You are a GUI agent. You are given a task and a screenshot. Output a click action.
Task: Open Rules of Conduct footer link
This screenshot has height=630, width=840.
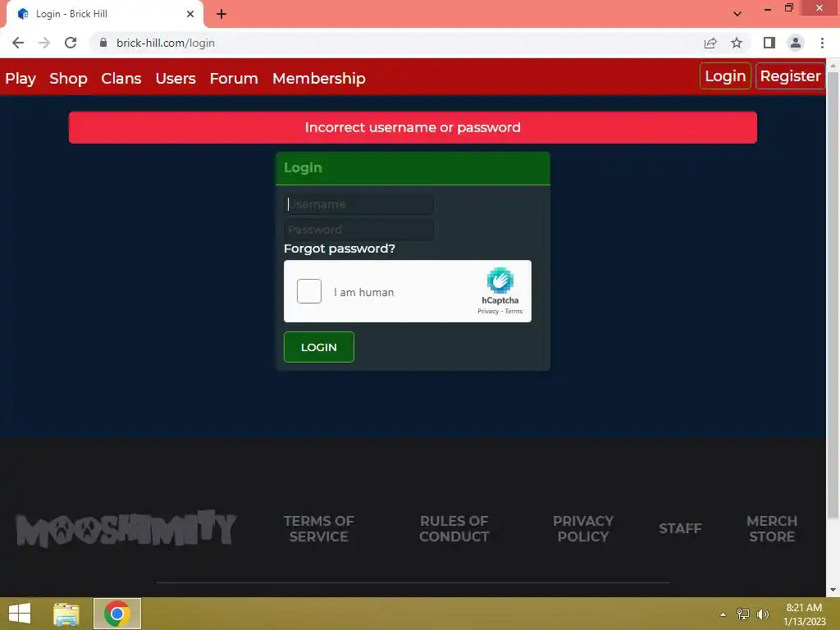[x=454, y=529]
